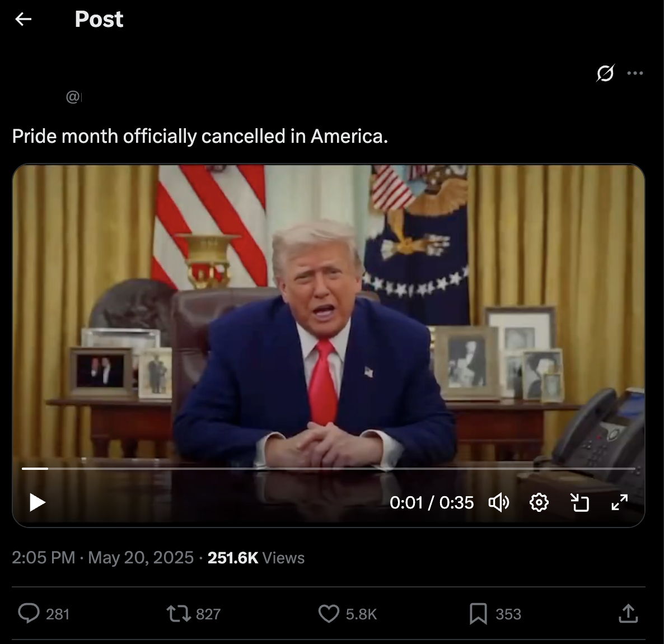
Task: Open video playback settings gear
Action: click(539, 502)
